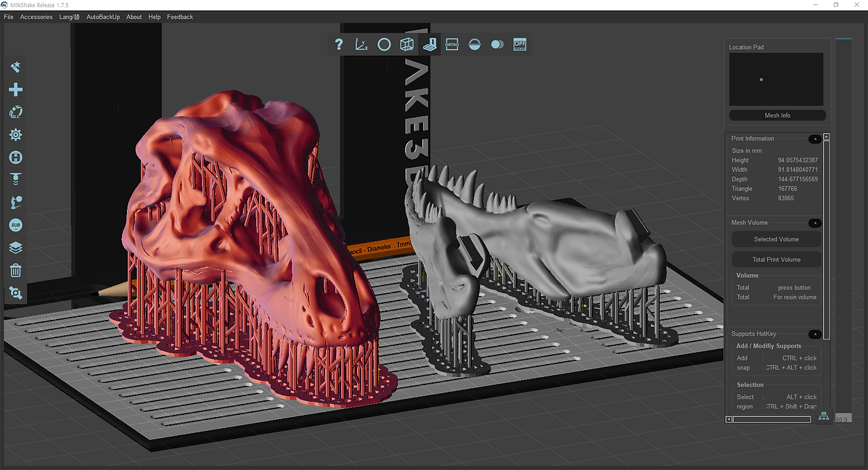Switch to ORTHO orthographic view

451,44
